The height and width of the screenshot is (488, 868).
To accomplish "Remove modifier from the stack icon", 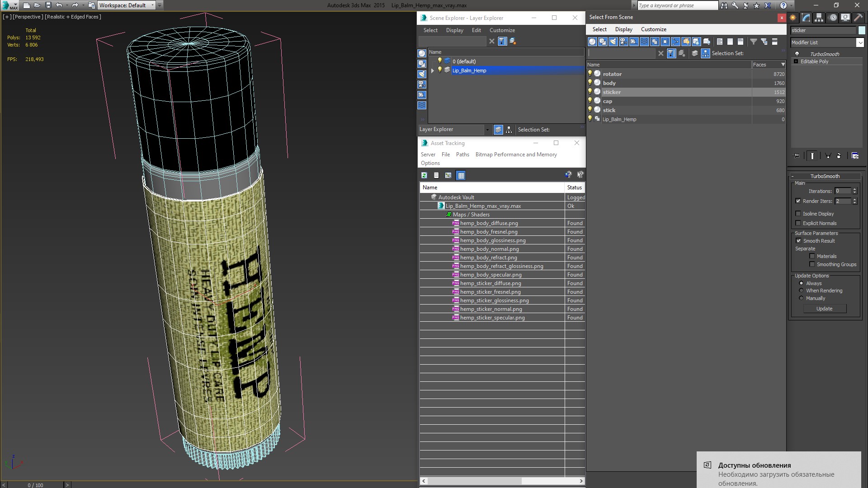I will pyautogui.click(x=839, y=156).
